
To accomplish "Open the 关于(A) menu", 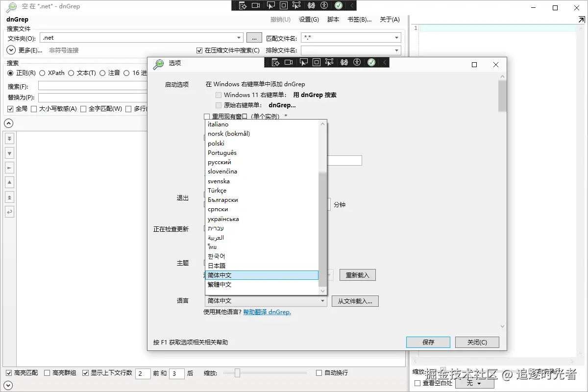I will point(390,20).
